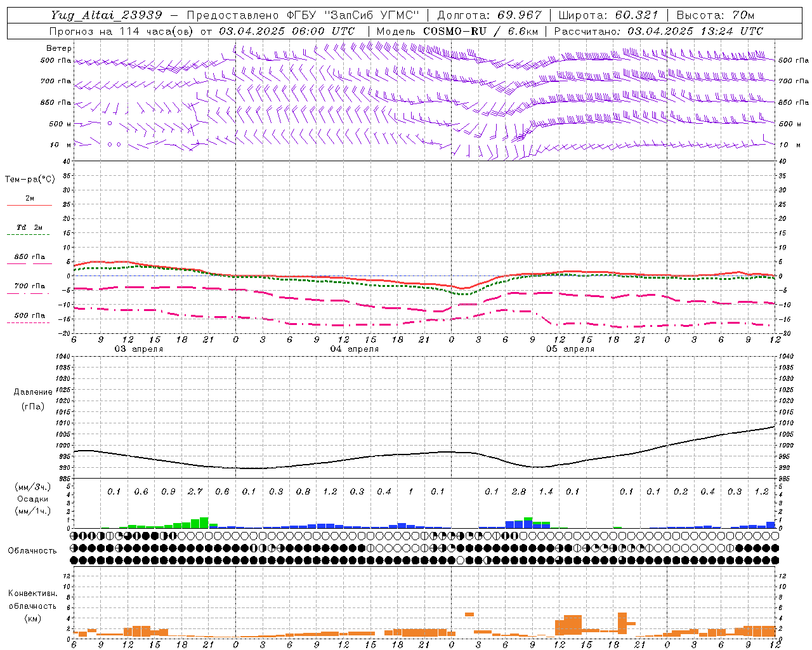Click "500 гПа" in the temperature legend
Viewport: 812px width, 650px height.
click(x=29, y=315)
